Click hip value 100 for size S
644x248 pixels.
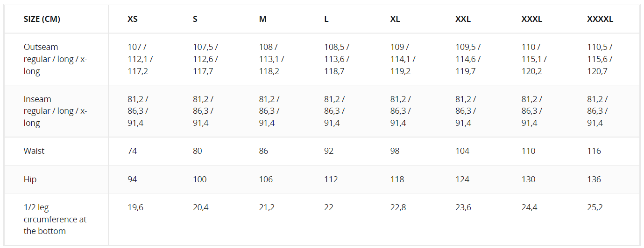[200, 179]
